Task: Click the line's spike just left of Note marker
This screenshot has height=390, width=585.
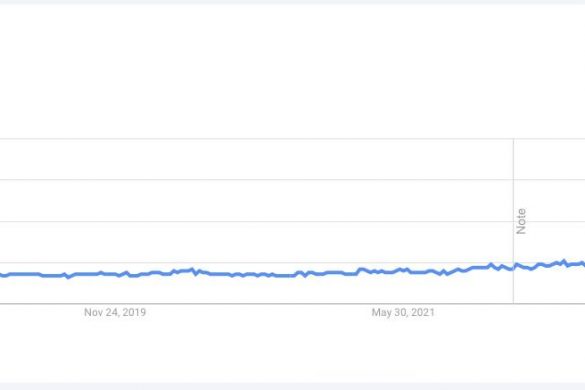Action: point(491,265)
